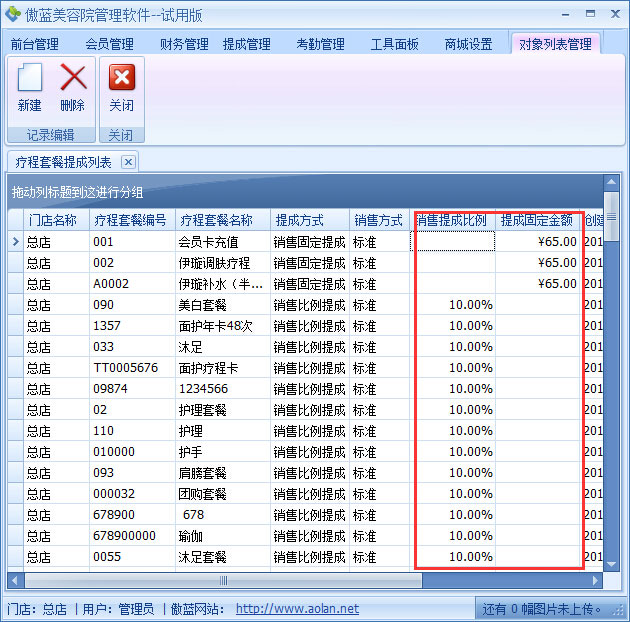
Task: Open the 前台管理 menu tab
Action: [35, 44]
